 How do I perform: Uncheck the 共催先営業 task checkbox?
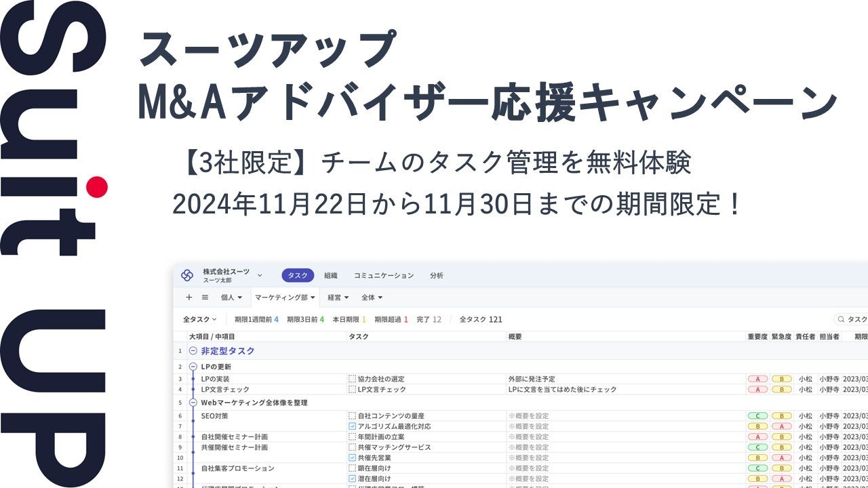coord(352,458)
